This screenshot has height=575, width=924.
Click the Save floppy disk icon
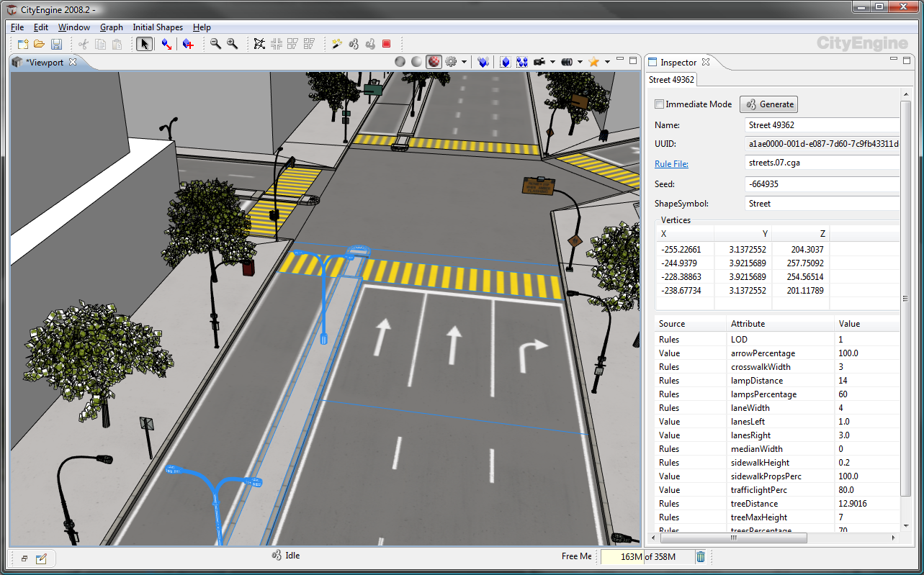coord(55,44)
